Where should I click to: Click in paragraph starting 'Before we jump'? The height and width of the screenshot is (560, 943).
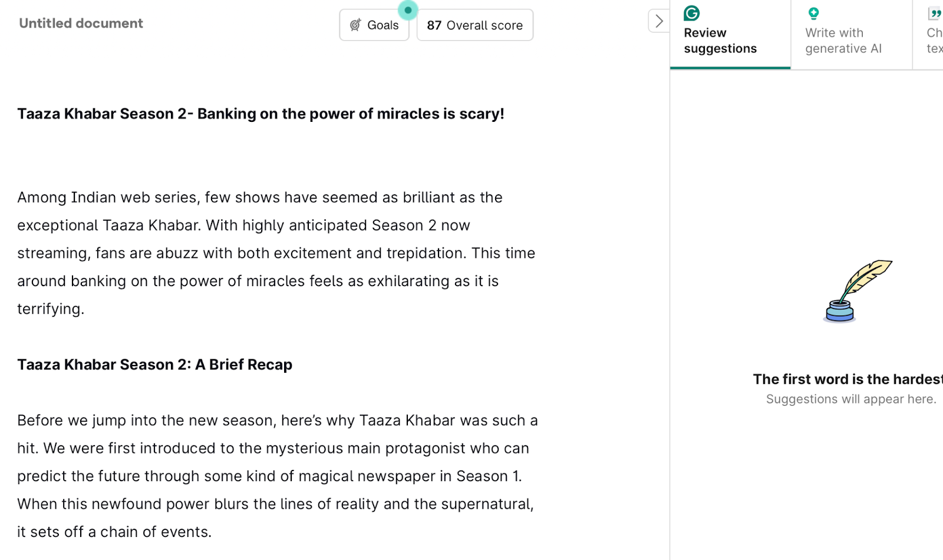pos(277,476)
